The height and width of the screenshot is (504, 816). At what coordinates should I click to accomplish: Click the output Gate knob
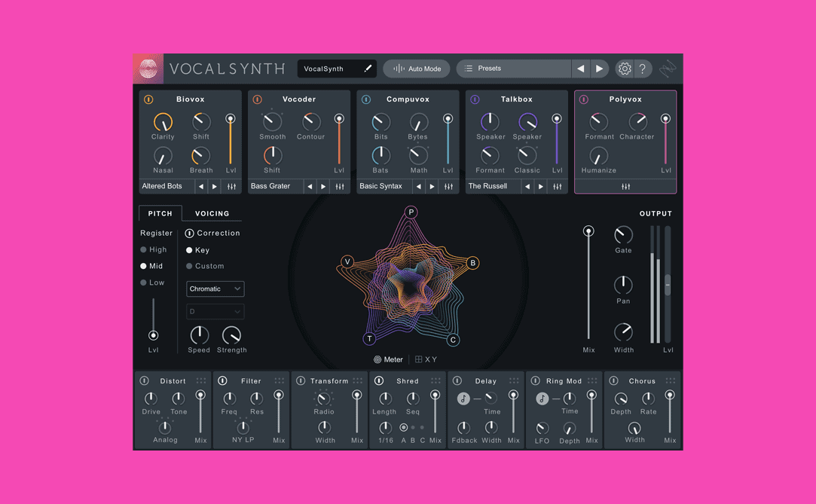point(623,235)
